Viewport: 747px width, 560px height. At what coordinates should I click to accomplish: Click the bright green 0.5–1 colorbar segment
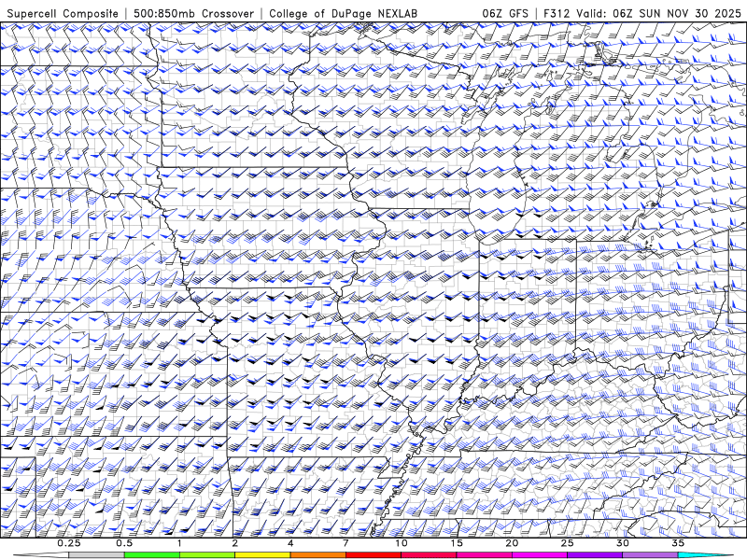(152, 555)
